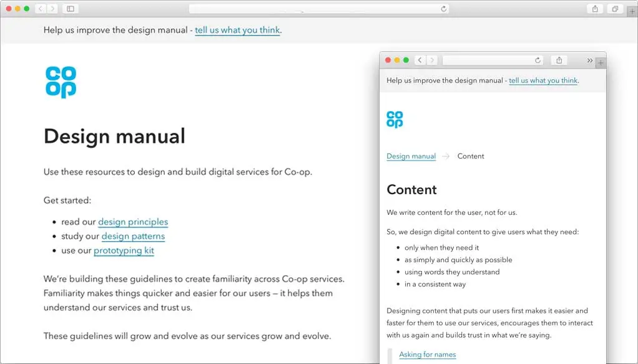The height and width of the screenshot is (364, 638).
Task: Select 'These guidelines will grow and evolve' sentence
Action: pyautogui.click(x=187, y=336)
